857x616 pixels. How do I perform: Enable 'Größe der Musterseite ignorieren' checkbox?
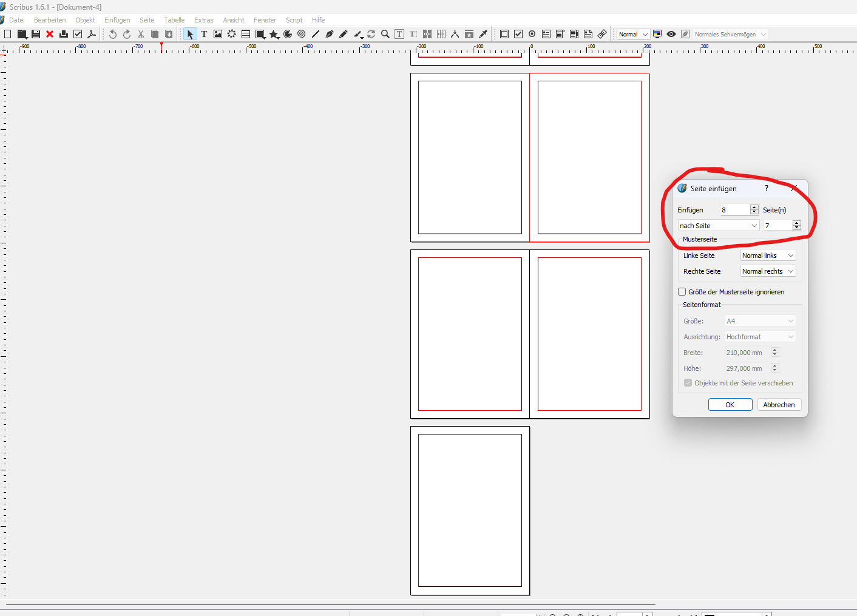pos(682,292)
